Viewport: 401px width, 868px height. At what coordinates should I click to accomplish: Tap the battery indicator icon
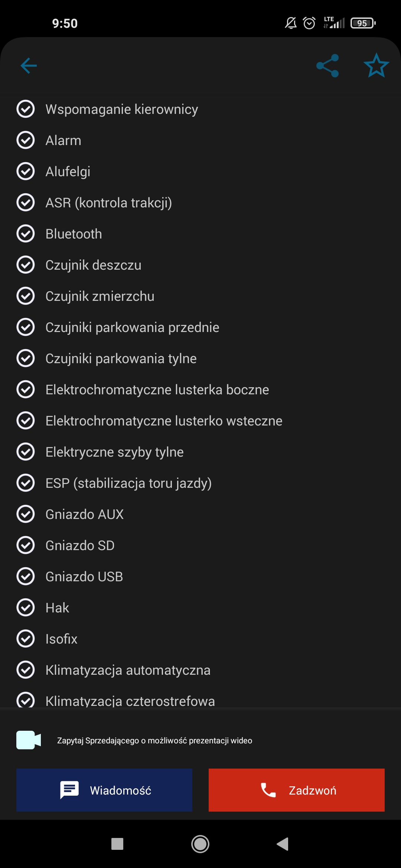tap(363, 23)
